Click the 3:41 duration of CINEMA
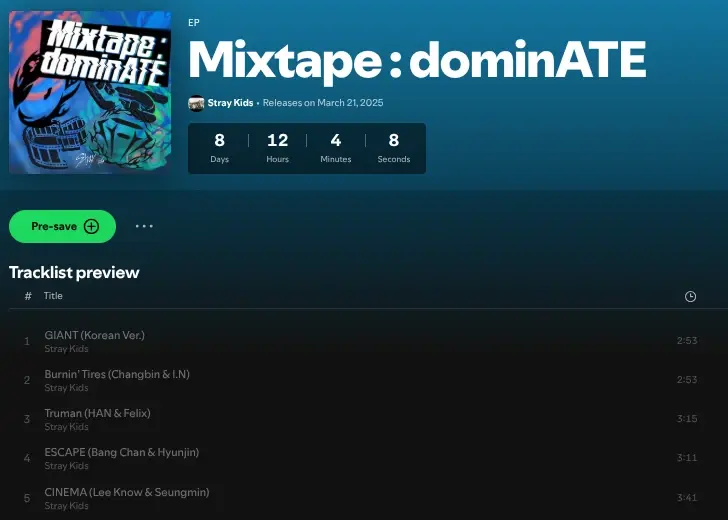Image resolution: width=728 pixels, height=520 pixels. [686, 497]
